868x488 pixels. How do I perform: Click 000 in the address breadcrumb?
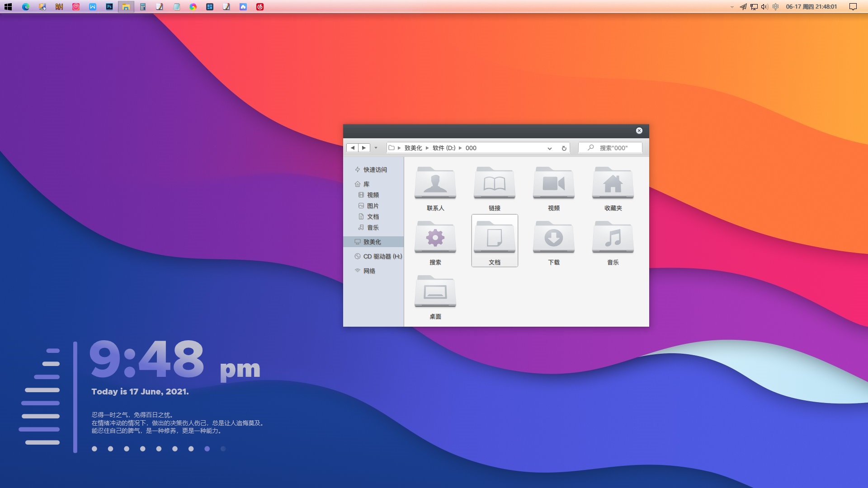(471, 148)
